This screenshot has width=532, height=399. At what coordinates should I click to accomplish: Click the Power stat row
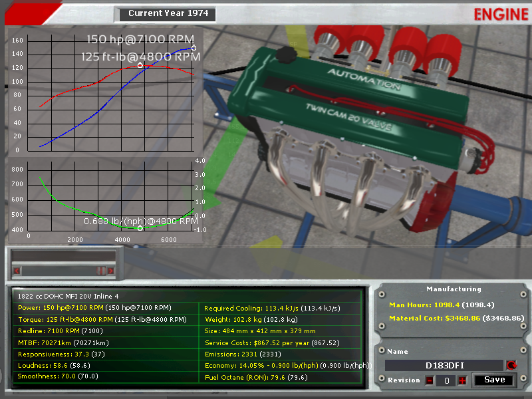click(x=107, y=308)
